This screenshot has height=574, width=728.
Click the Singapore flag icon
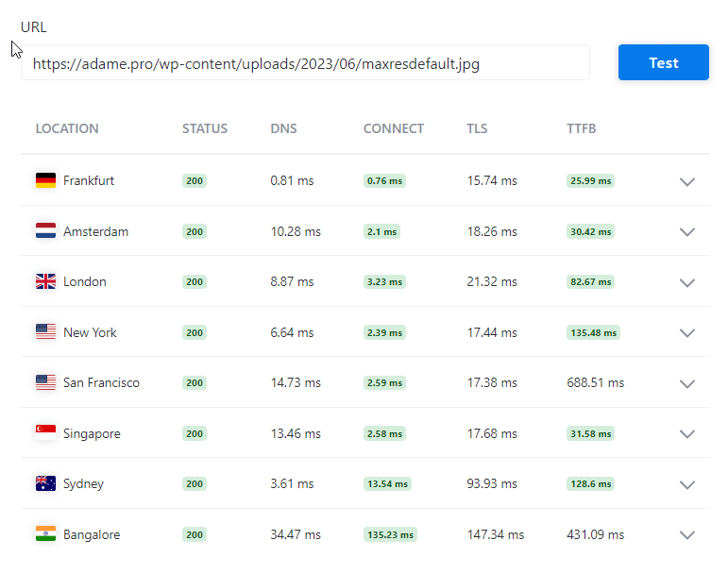click(x=45, y=433)
